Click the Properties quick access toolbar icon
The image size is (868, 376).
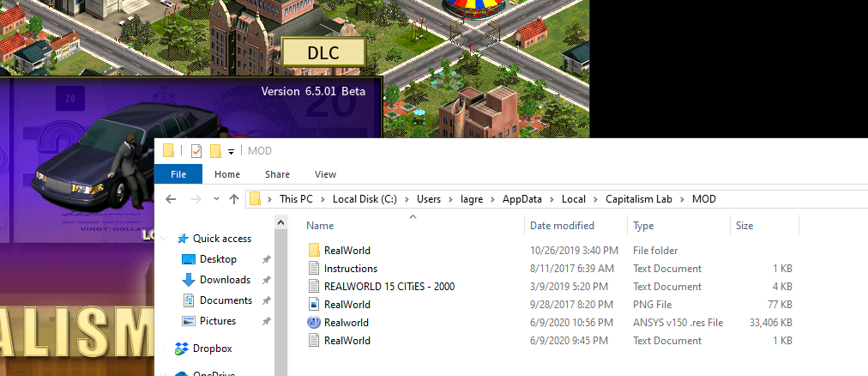[196, 150]
